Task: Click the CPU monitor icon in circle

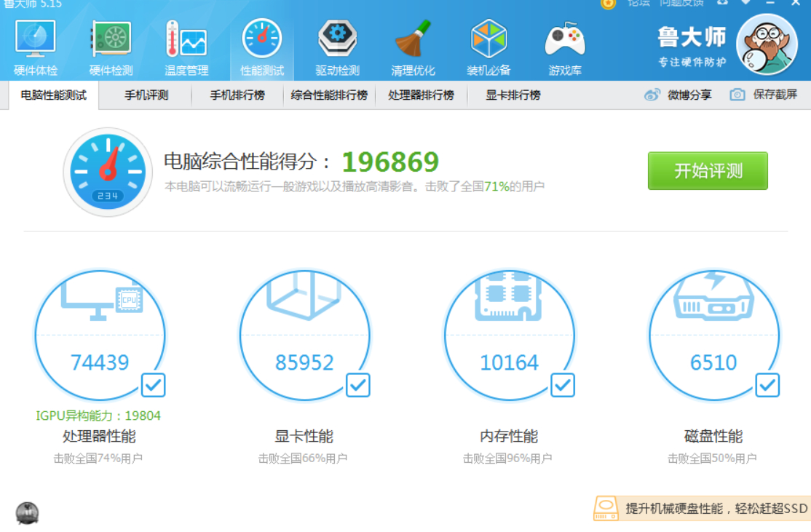Action: pos(102,298)
